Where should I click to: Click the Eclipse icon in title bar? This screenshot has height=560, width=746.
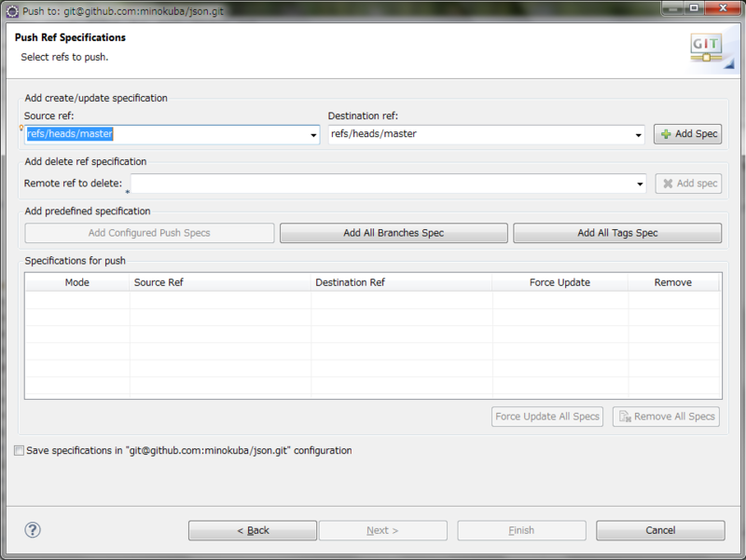click(x=12, y=11)
